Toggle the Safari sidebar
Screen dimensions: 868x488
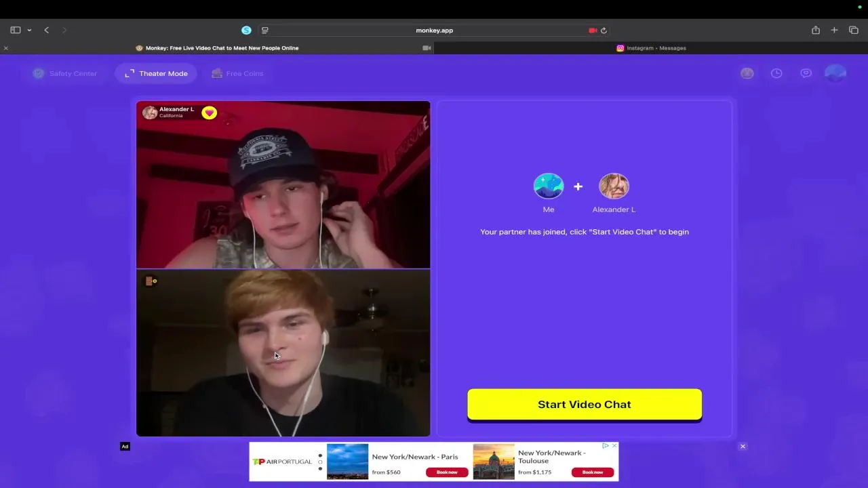point(15,30)
